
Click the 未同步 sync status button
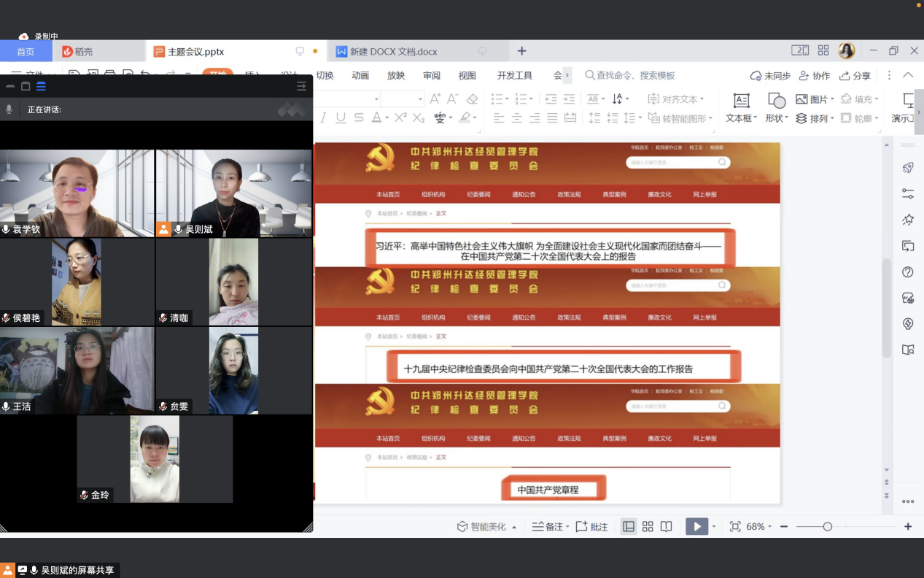tap(770, 76)
